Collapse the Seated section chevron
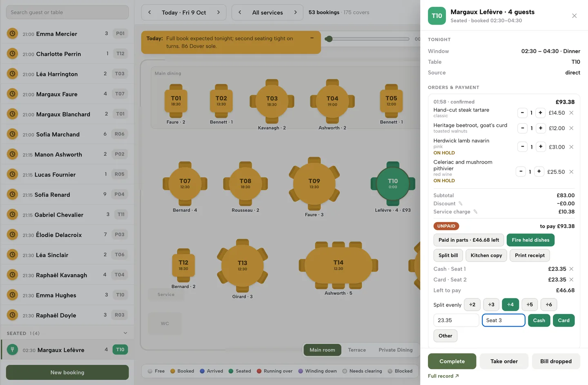This screenshot has width=588, height=385. pos(125,333)
